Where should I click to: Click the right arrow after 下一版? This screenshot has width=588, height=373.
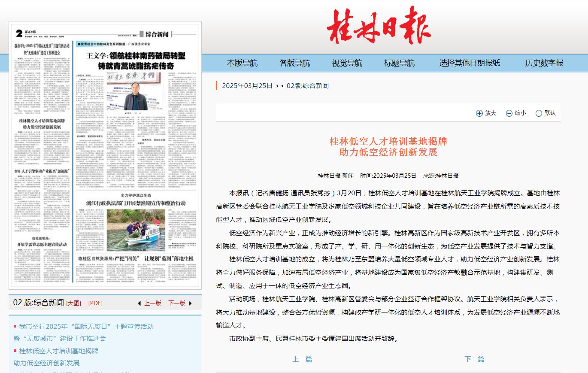coord(190,303)
